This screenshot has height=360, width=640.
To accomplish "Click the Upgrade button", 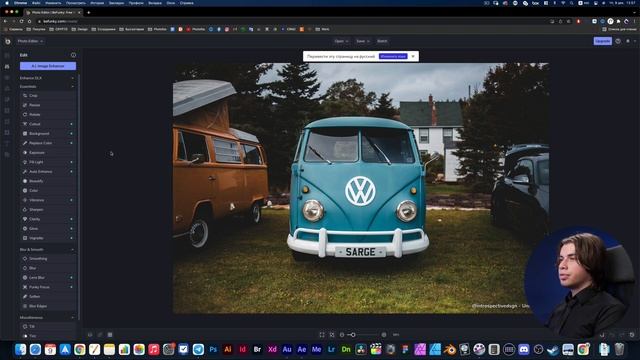I will [602, 41].
